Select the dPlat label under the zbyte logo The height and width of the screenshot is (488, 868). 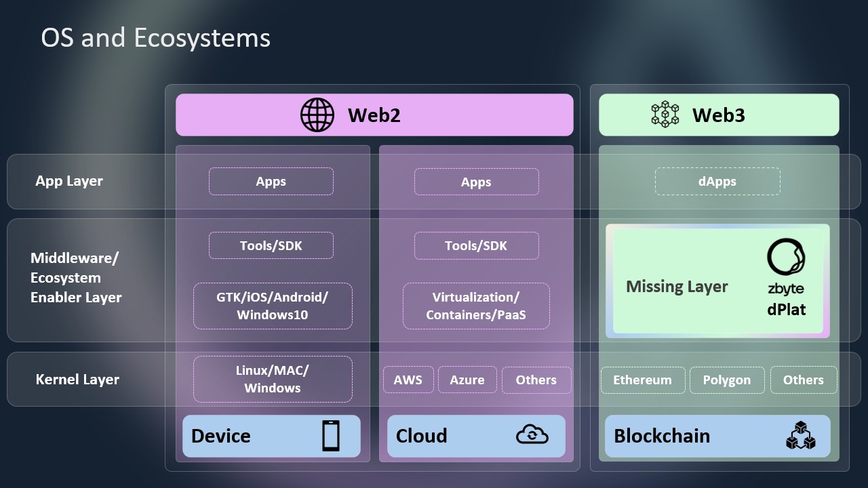click(x=787, y=309)
